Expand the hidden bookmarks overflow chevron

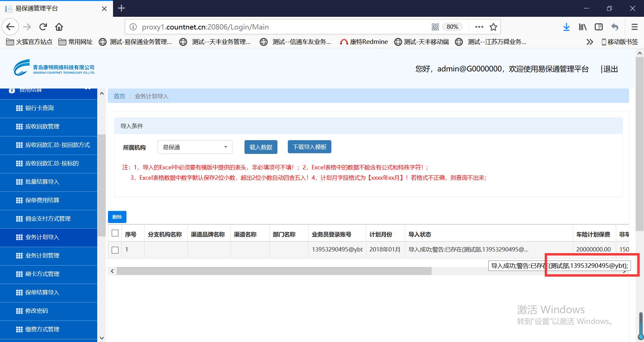pos(590,42)
